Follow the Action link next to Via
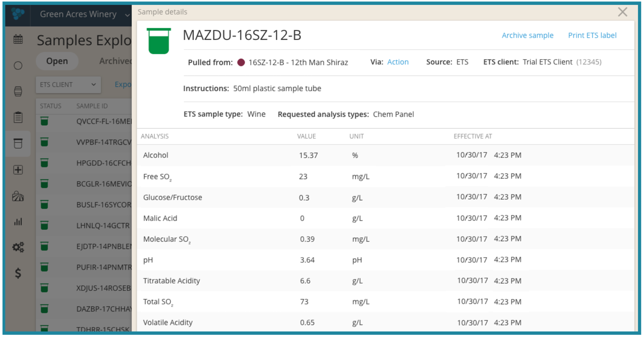The height and width of the screenshot is (337, 644). 398,62
